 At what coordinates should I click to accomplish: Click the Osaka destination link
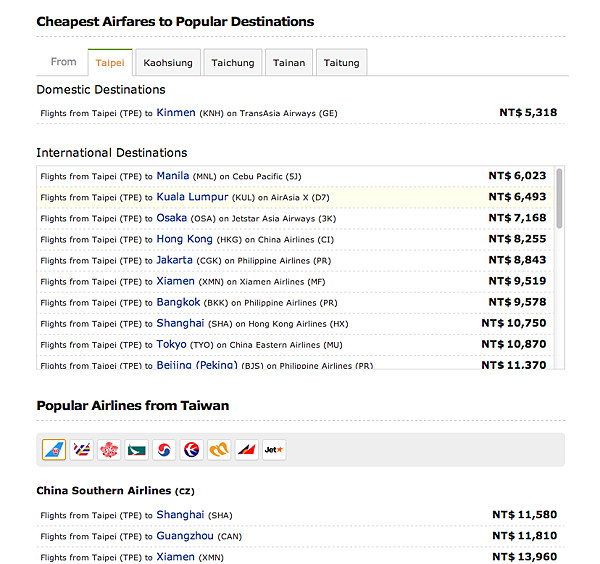pyautogui.click(x=171, y=218)
